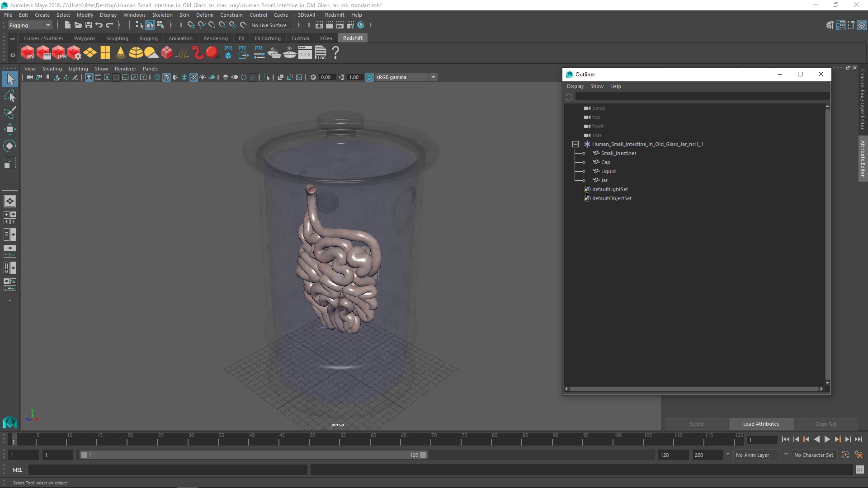Click the Copy Tab button
Image resolution: width=868 pixels, height=488 pixels.
pyautogui.click(x=826, y=424)
